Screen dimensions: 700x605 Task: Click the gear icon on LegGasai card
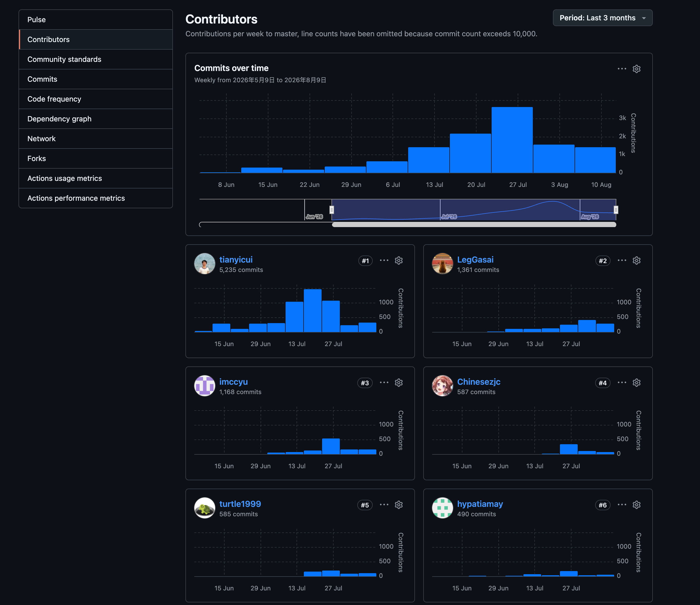point(636,260)
